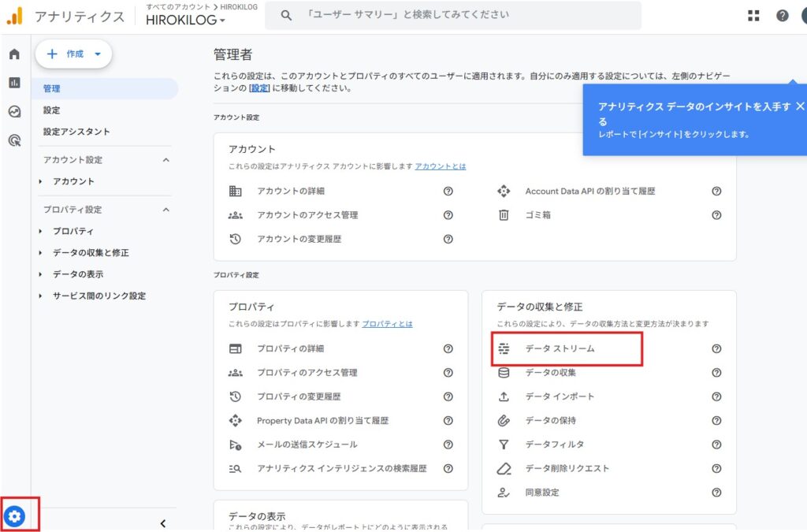The width and height of the screenshot is (807, 532).
Task: Open アカウントの詳細 settings
Action: coord(291,191)
